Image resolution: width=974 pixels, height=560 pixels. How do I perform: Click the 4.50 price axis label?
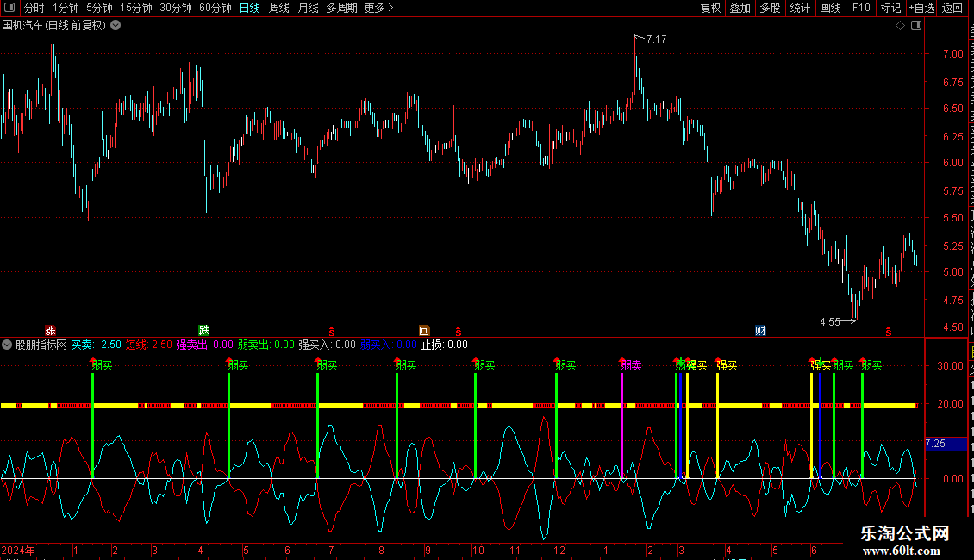(x=952, y=327)
